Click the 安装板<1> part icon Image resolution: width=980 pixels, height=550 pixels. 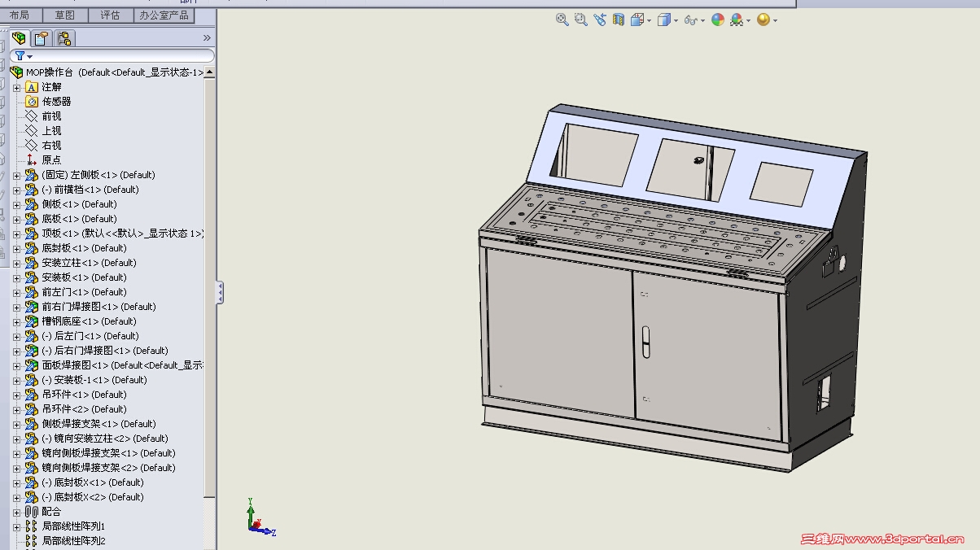(x=32, y=277)
